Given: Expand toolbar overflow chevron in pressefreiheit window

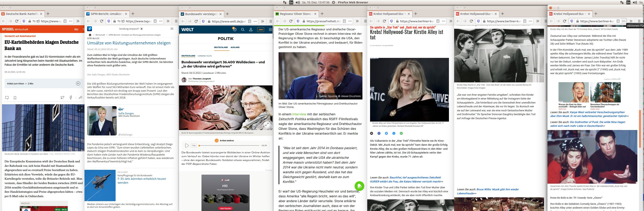Looking at the screenshot, I should click(357, 21).
